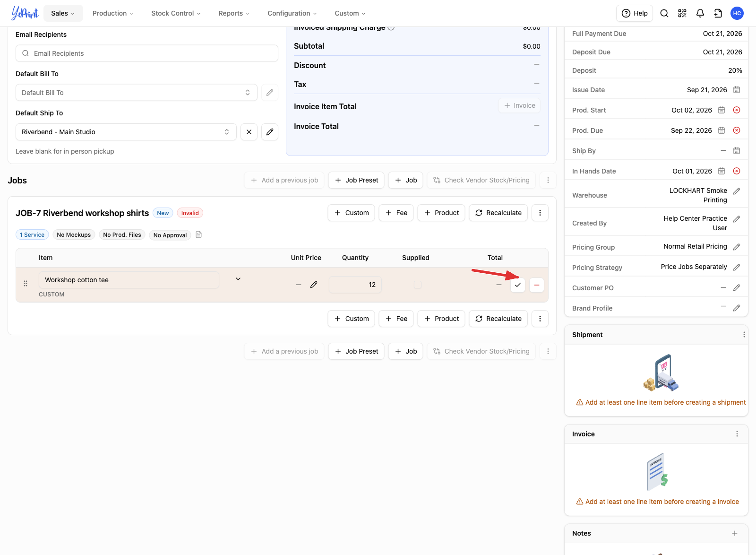Open the Reports menu
The image size is (756, 555).
pos(234,13)
